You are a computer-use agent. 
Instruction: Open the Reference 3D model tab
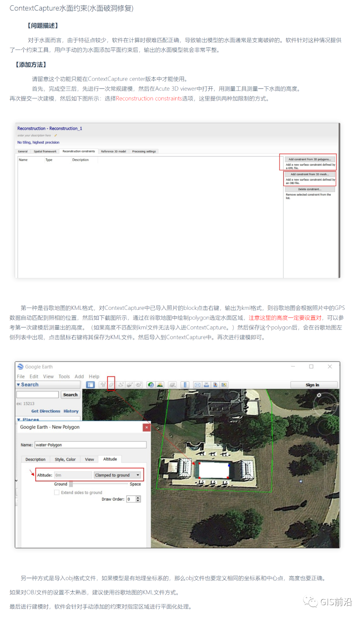point(113,151)
